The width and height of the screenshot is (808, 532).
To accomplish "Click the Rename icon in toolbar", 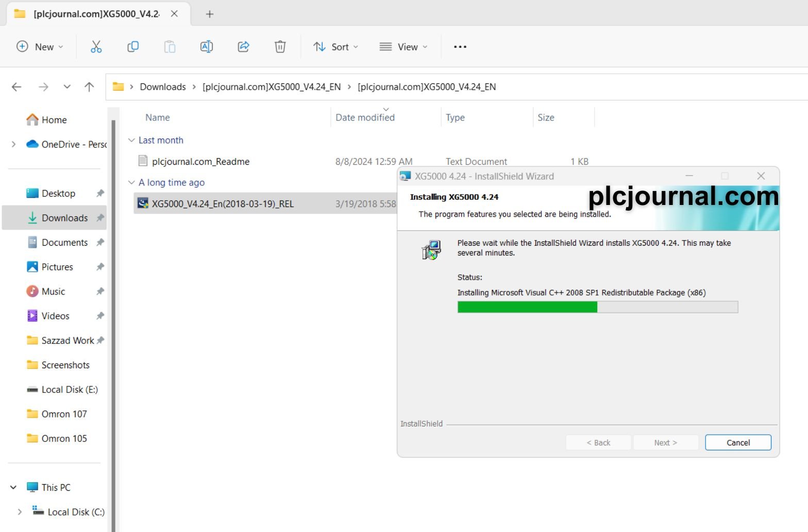I will (x=206, y=47).
